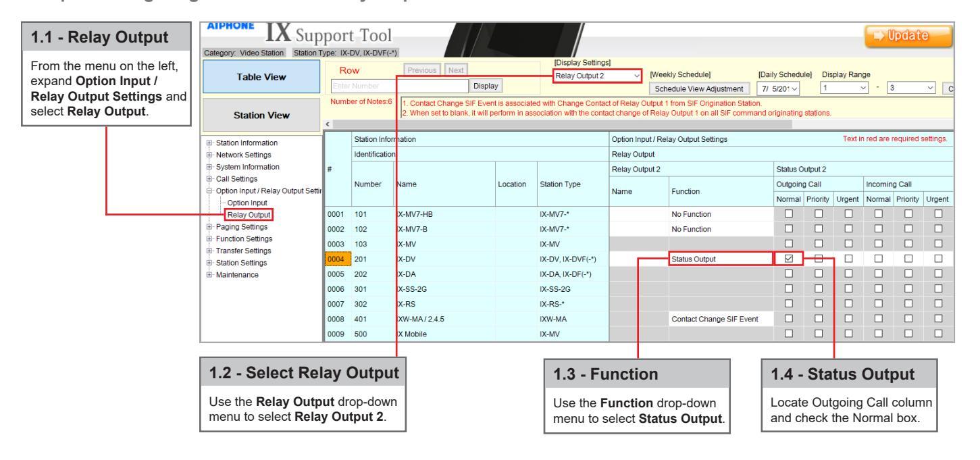Open No Function cell in row 0002
Image resolution: width=980 pixels, height=460 pixels.
[721, 229]
